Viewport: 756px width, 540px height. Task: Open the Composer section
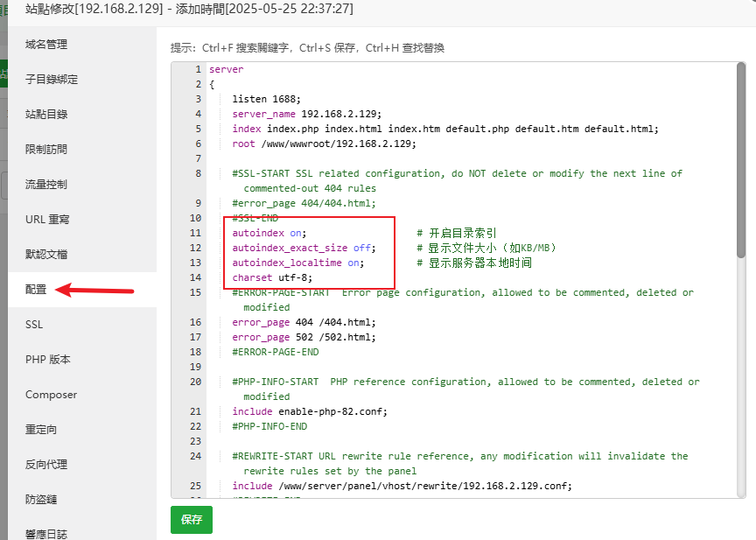click(x=51, y=395)
